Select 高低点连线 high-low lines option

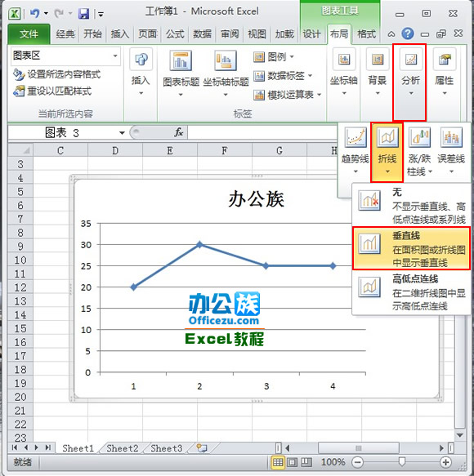point(411,292)
